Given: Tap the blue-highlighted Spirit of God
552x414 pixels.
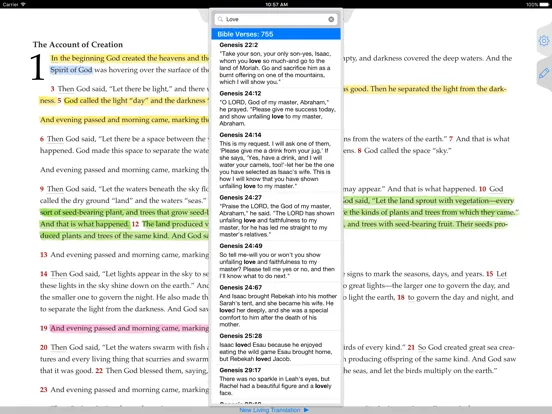Looking at the screenshot, I should click(71, 70).
